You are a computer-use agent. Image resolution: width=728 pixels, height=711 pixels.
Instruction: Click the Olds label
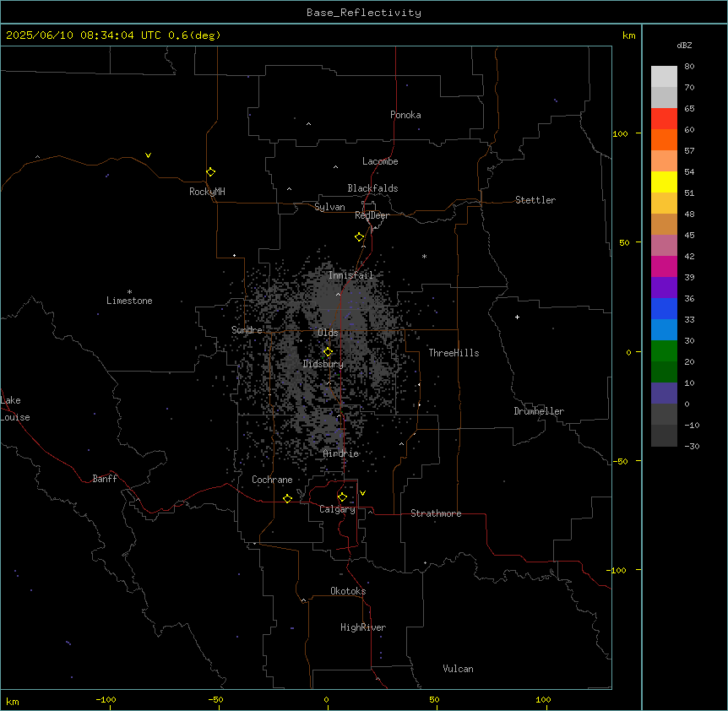(x=328, y=333)
